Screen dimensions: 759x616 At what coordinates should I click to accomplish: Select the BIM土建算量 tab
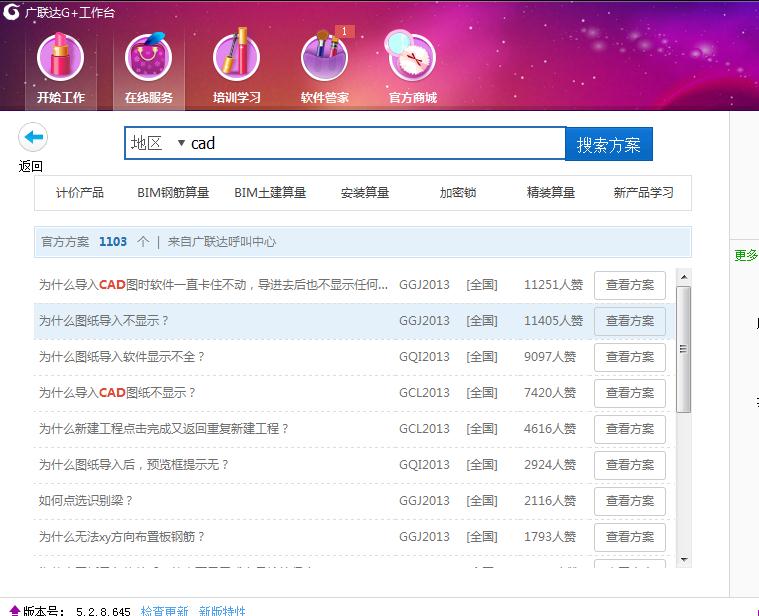click(x=270, y=193)
